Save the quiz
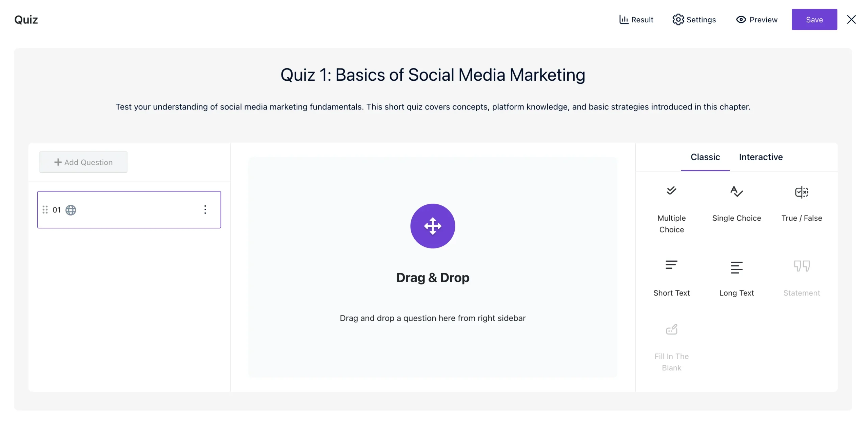 pos(814,19)
